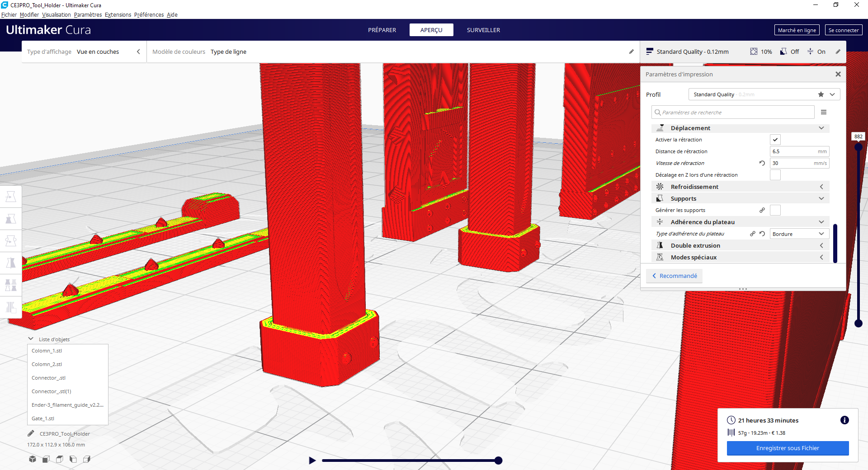
Task: Click the infill 10% icon
Action: tap(754, 52)
